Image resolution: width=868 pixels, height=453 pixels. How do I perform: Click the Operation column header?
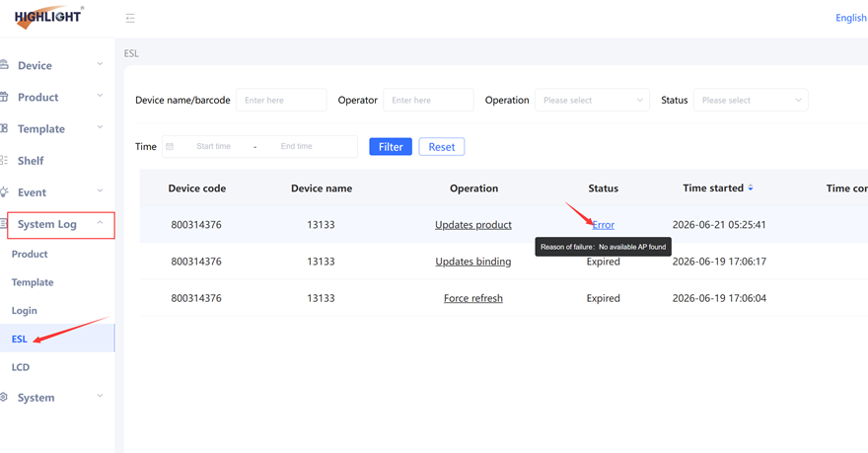(x=473, y=189)
